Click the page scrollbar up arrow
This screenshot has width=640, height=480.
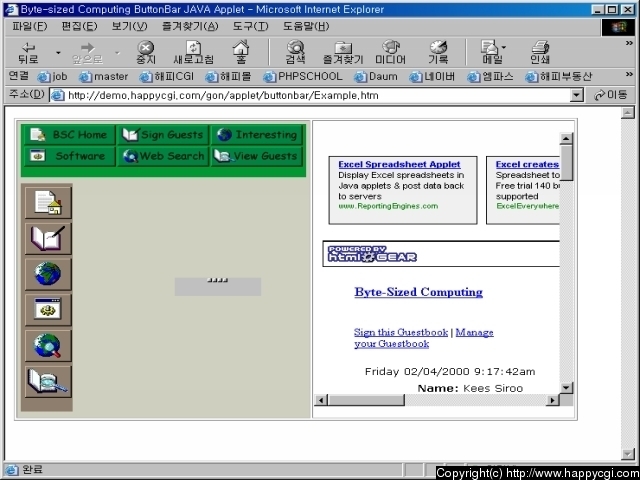tap(628, 113)
